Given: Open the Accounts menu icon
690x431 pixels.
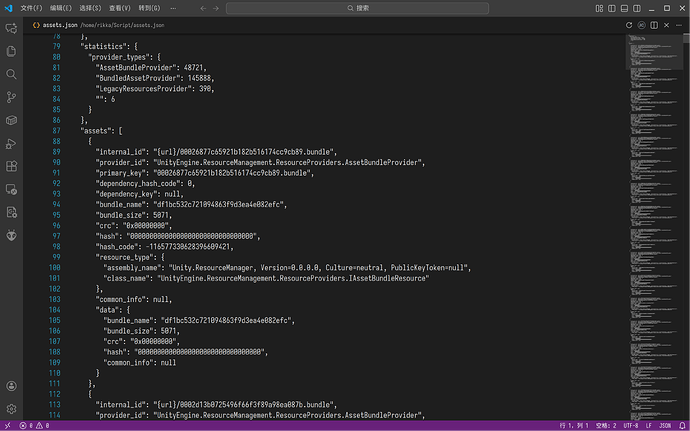Looking at the screenshot, I should click(x=12, y=386).
